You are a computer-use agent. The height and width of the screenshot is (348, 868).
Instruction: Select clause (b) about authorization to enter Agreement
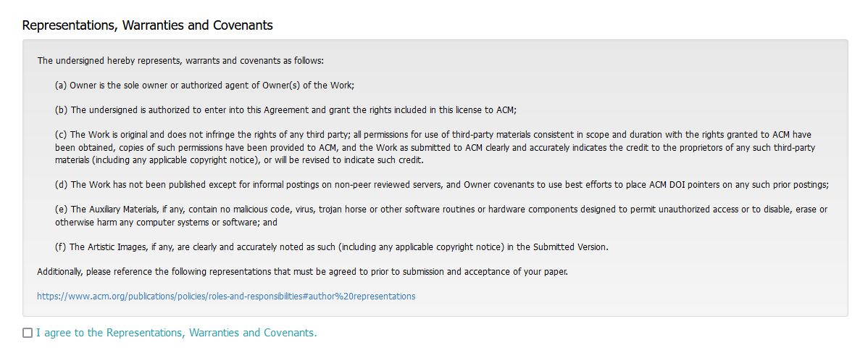click(x=285, y=109)
